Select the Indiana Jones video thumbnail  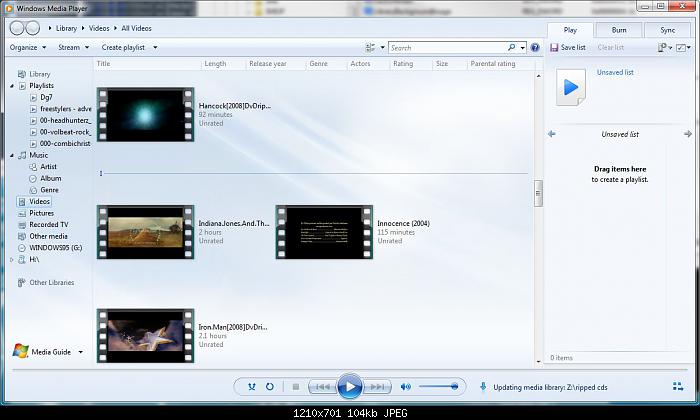click(x=146, y=232)
